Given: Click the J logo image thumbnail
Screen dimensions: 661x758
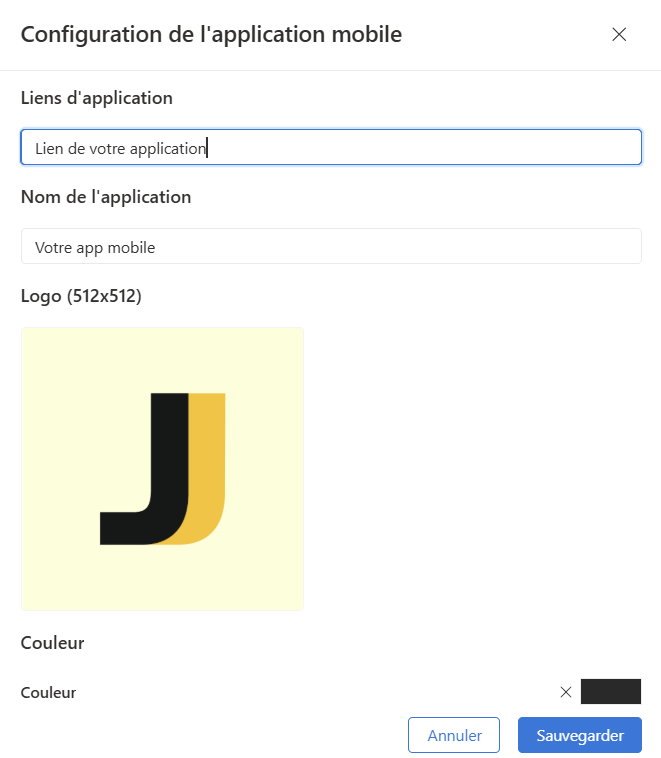Looking at the screenshot, I should [x=162, y=468].
